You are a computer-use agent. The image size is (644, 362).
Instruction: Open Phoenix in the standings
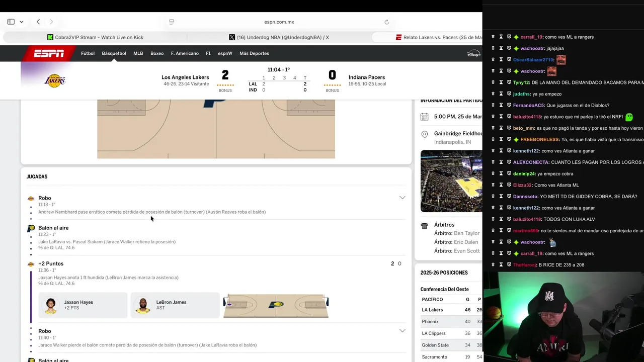(430, 321)
